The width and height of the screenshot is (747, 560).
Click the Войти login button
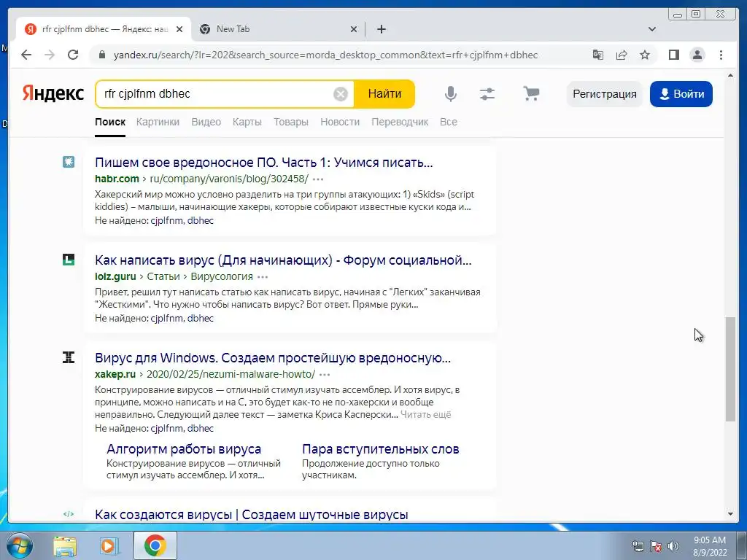pos(681,94)
